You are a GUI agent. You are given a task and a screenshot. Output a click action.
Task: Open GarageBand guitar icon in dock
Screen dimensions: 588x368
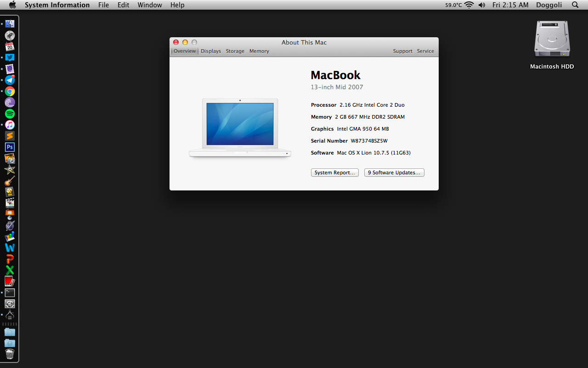(10, 181)
